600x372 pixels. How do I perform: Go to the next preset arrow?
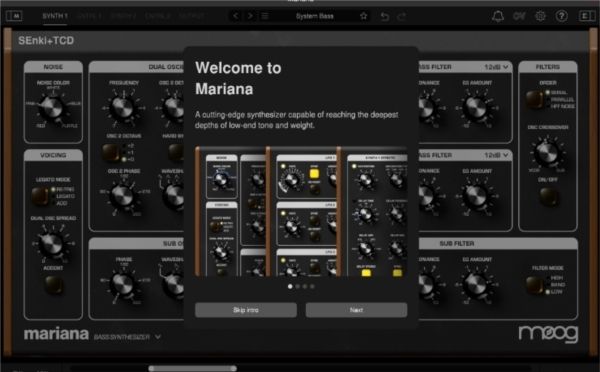click(250, 16)
